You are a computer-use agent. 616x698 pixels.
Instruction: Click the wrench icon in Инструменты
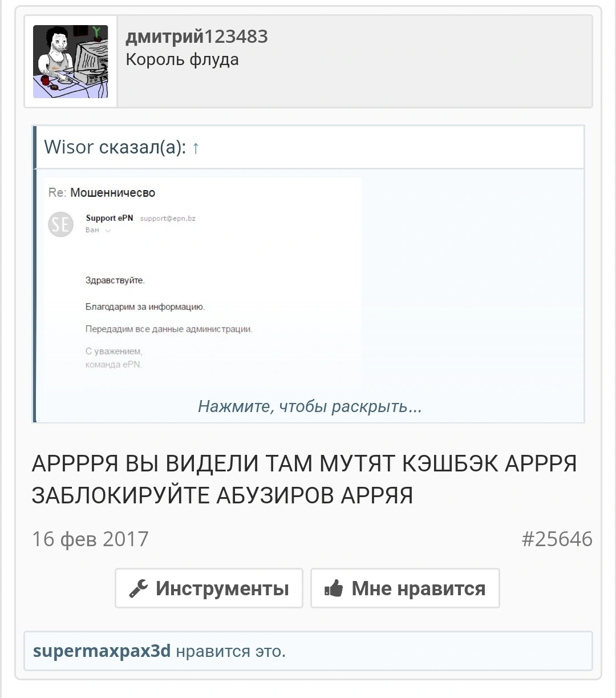pos(138,588)
